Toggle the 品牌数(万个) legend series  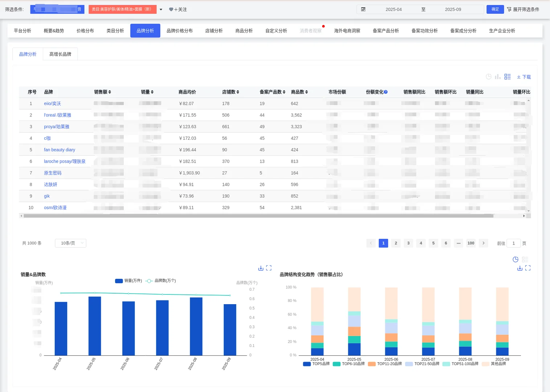tap(161, 281)
